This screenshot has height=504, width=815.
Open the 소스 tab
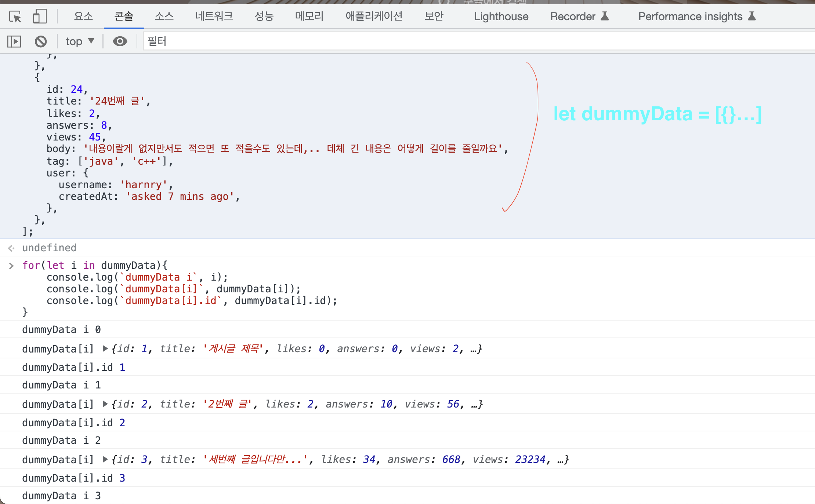point(164,16)
